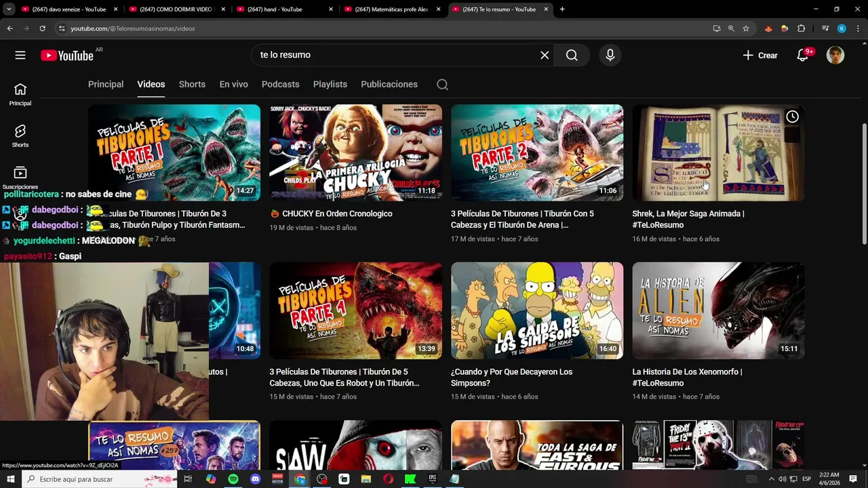Open "¿Cuando y Por Que Decayeron Los Simpsons?"

point(511,378)
